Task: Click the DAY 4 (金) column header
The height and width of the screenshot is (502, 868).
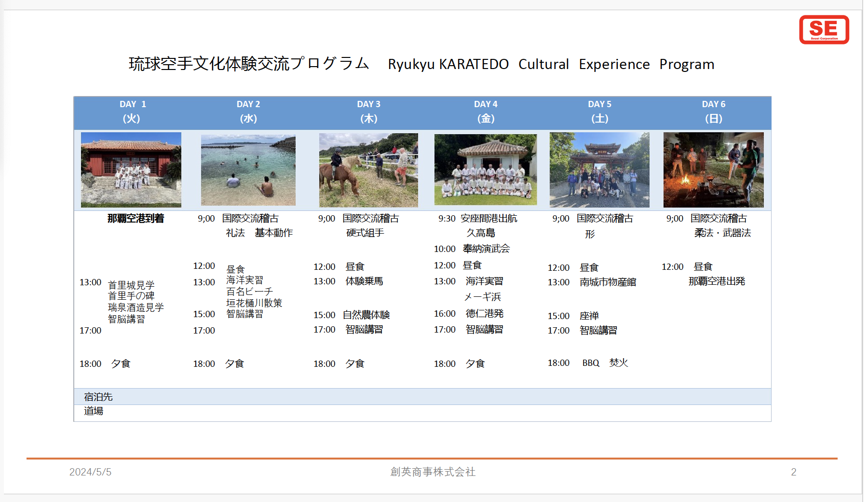Action: pos(486,112)
